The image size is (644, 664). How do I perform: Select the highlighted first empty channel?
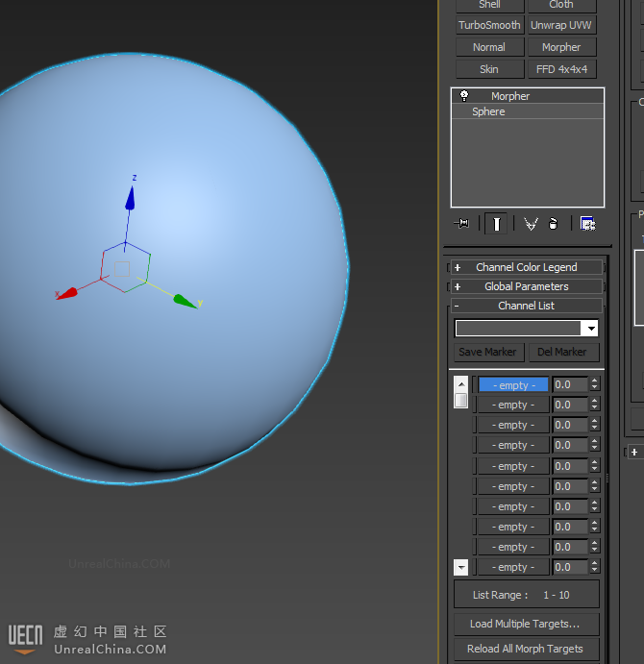[x=513, y=385]
